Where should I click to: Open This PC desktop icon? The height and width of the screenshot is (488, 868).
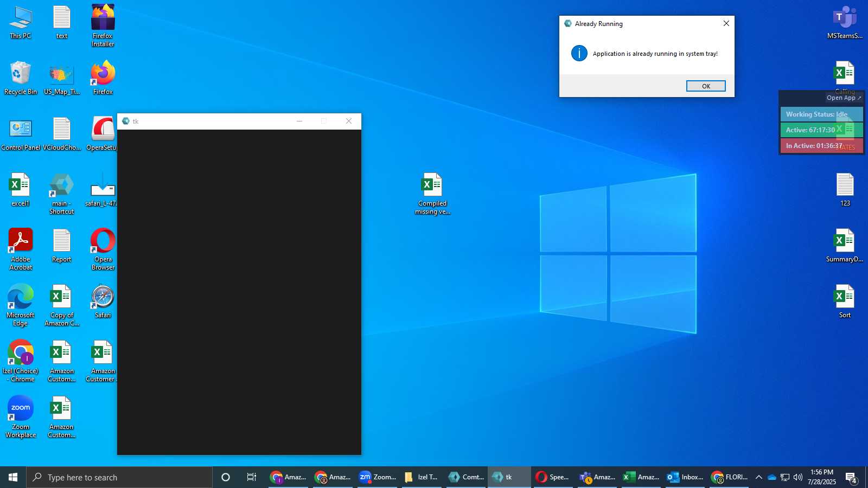(21, 23)
